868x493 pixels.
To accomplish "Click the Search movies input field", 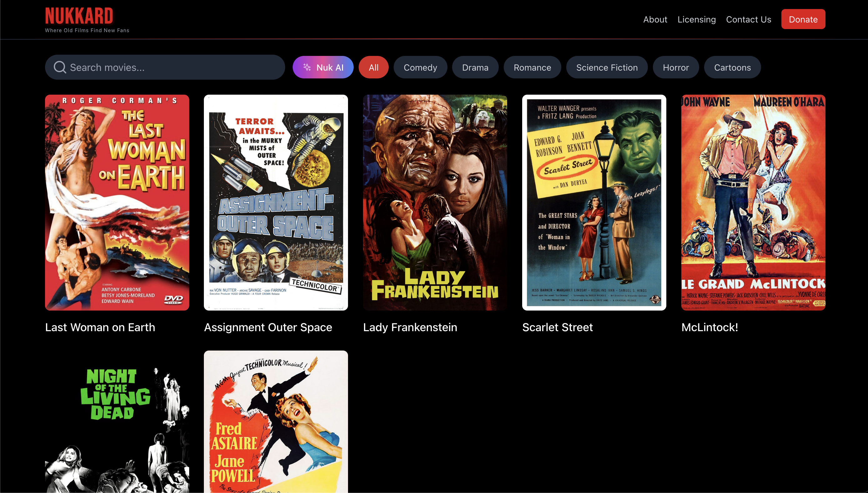I will (x=165, y=67).
